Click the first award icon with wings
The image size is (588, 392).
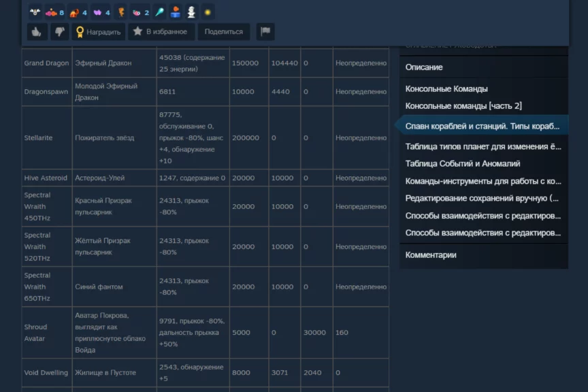click(35, 12)
